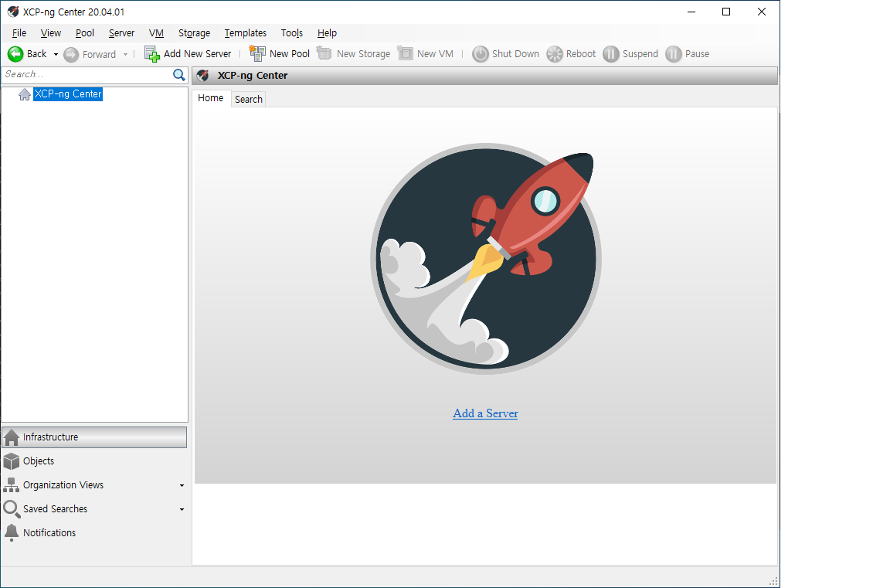Click the window resize grip in the corner
Image resolution: width=890 pixels, height=588 pixels.
point(773,581)
